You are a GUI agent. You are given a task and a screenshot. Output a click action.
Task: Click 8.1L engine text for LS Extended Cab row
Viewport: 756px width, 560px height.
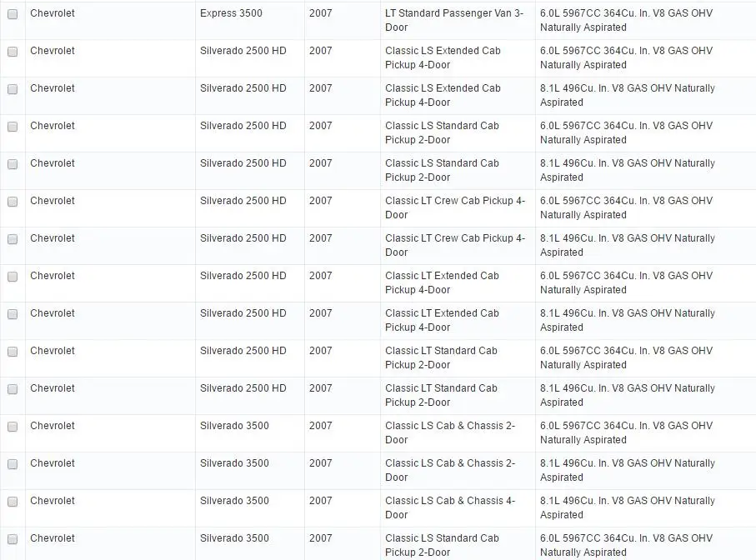tap(628, 96)
